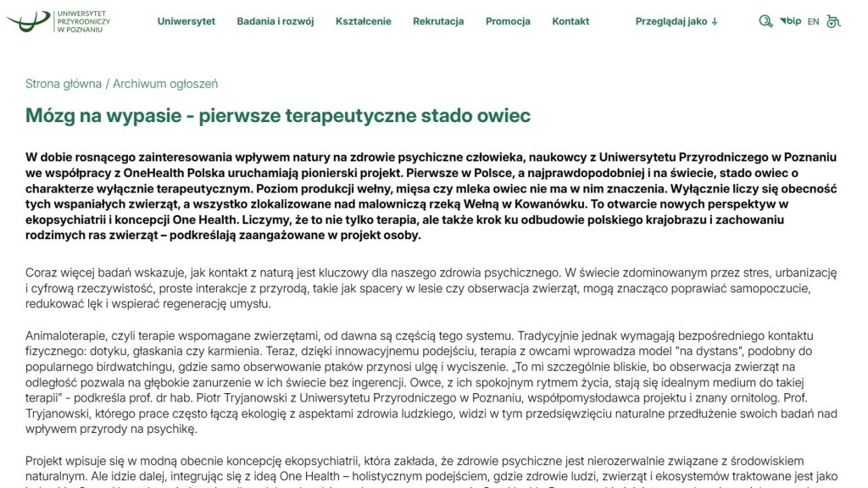Open the Kształcenie menu
868x488 pixels.
point(363,21)
